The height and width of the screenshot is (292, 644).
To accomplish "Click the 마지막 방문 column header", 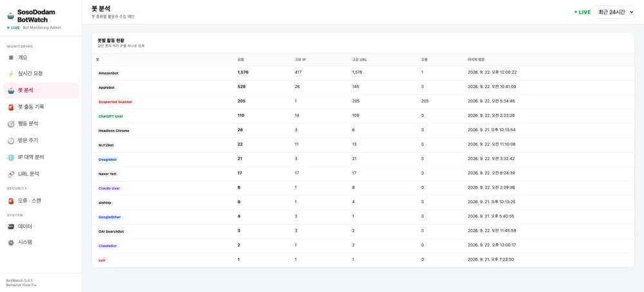I will click(x=476, y=60).
